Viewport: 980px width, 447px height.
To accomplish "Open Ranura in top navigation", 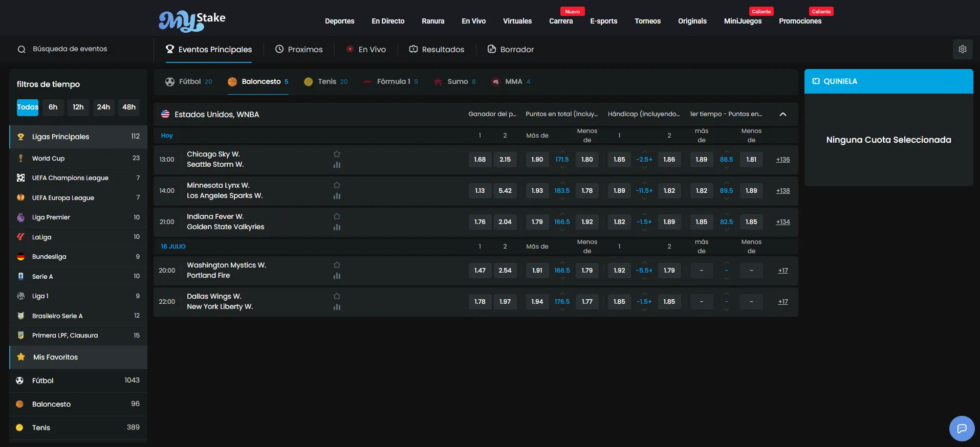I will click(433, 21).
